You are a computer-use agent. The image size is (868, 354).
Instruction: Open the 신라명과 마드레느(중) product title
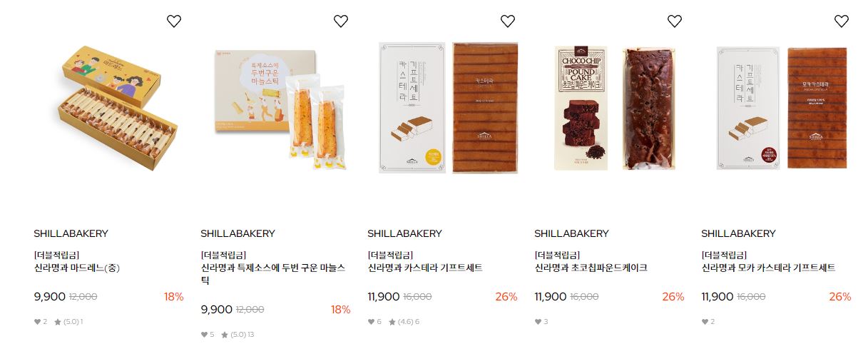[77, 268]
